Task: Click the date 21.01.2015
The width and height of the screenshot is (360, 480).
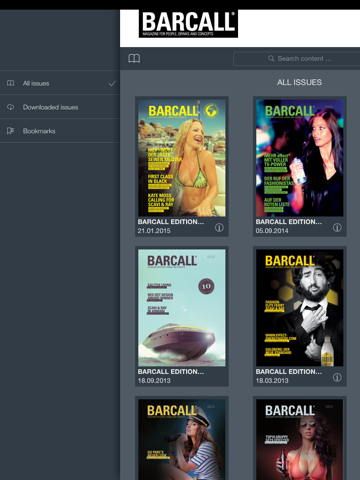Action: coord(154,231)
